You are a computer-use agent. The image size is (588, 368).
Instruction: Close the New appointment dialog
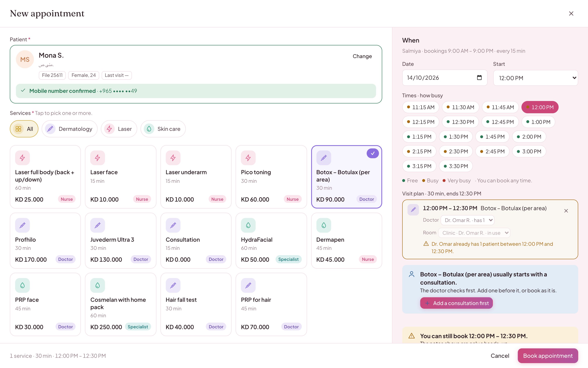click(x=571, y=13)
